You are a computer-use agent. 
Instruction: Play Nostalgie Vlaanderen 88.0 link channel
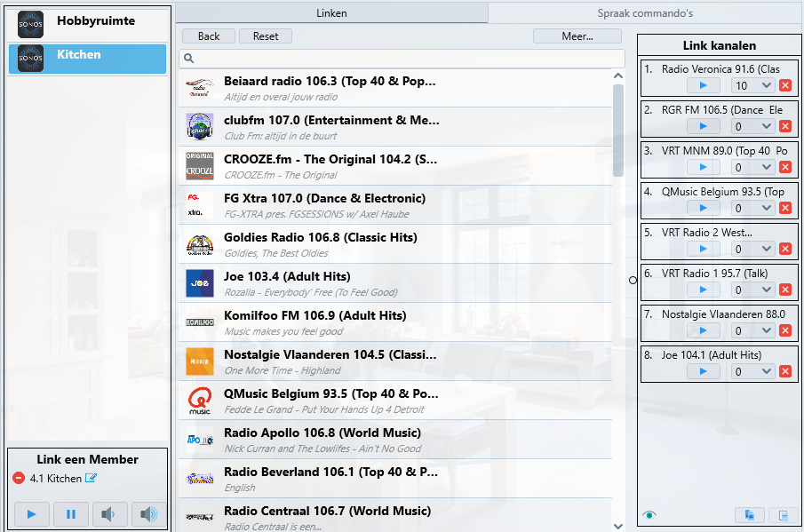click(x=703, y=330)
